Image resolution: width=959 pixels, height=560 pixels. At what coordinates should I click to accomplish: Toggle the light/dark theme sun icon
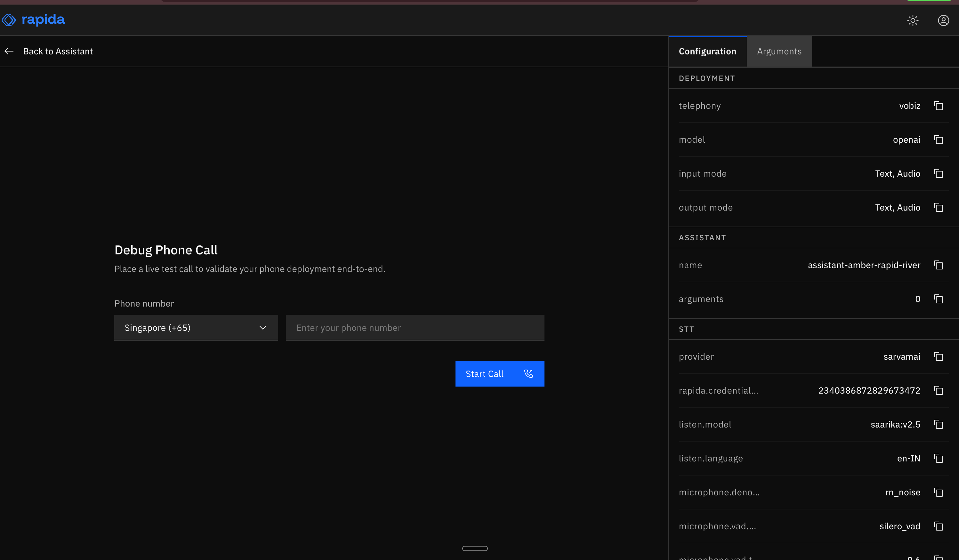click(913, 20)
